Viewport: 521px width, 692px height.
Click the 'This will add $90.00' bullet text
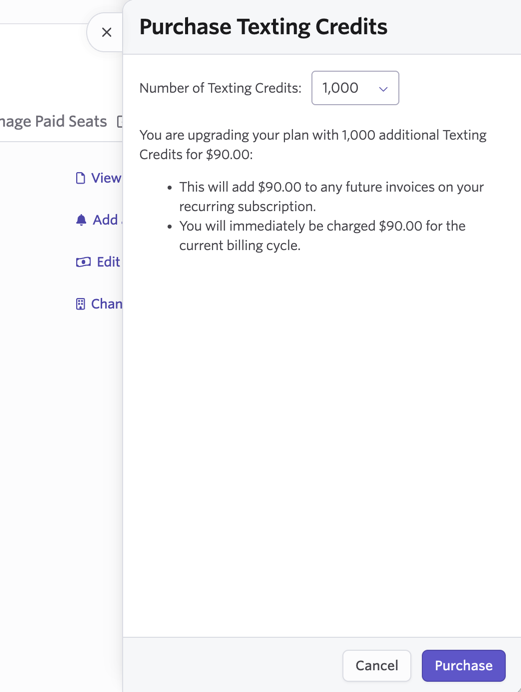coord(331,197)
